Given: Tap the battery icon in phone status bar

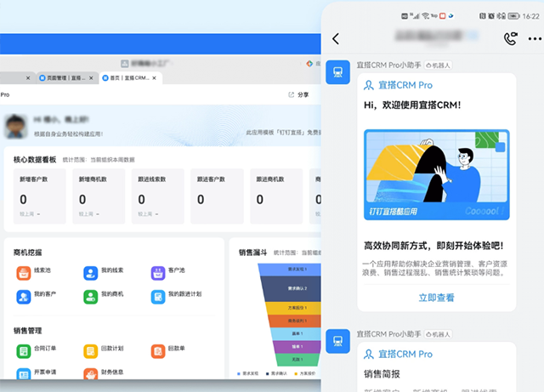Looking at the screenshot, I should point(513,16).
